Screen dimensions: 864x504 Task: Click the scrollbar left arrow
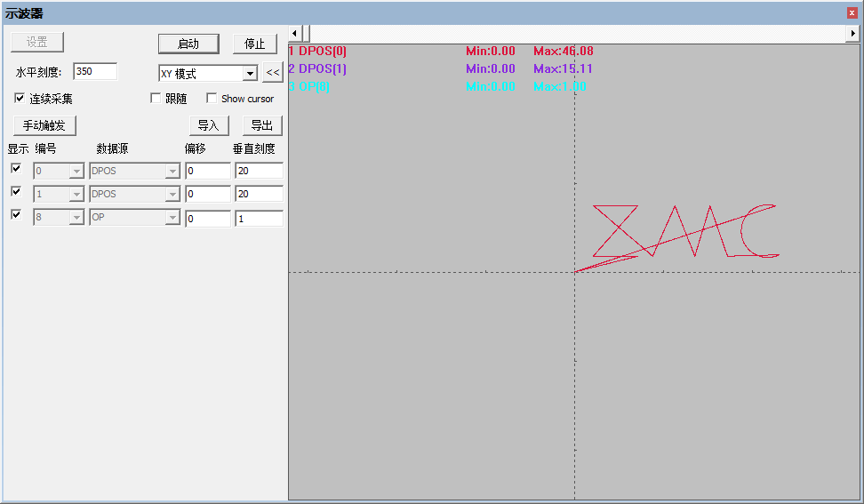coord(294,34)
